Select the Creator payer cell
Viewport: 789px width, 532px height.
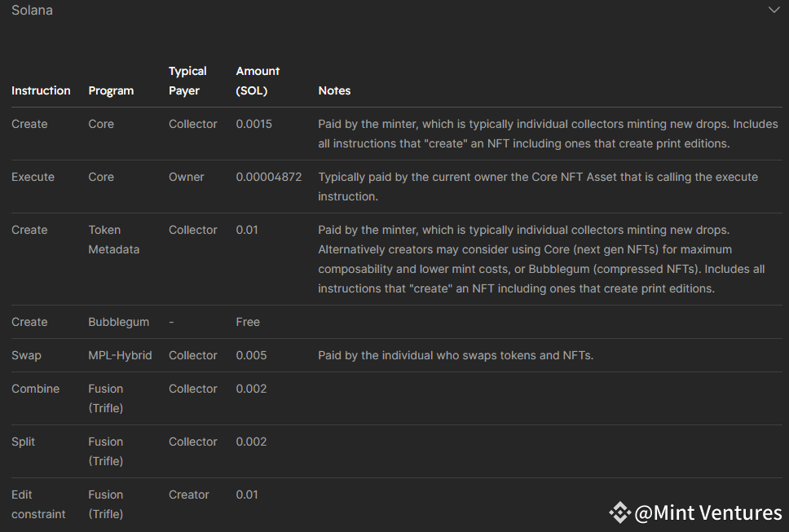tap(189, 495)
